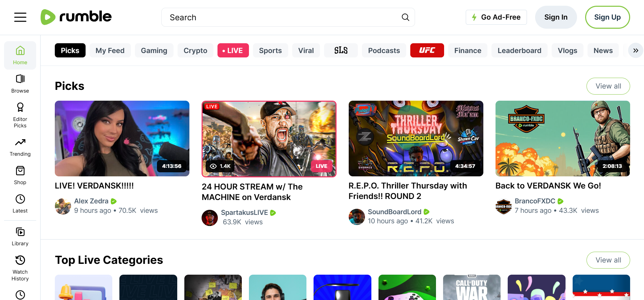Switch to Sports tab

270,50
